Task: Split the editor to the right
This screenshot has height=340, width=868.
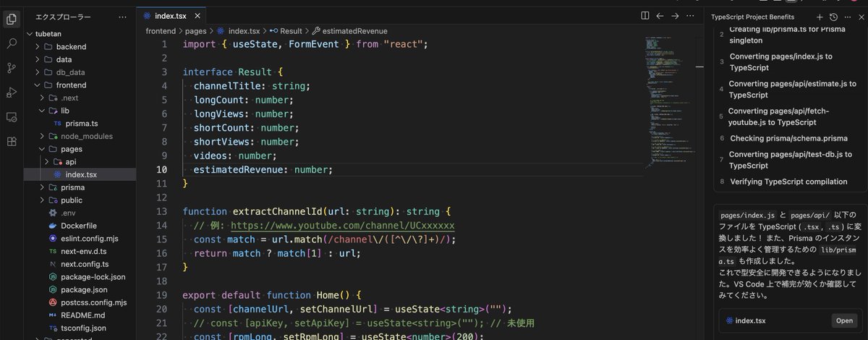Action: tap(645, 15)
